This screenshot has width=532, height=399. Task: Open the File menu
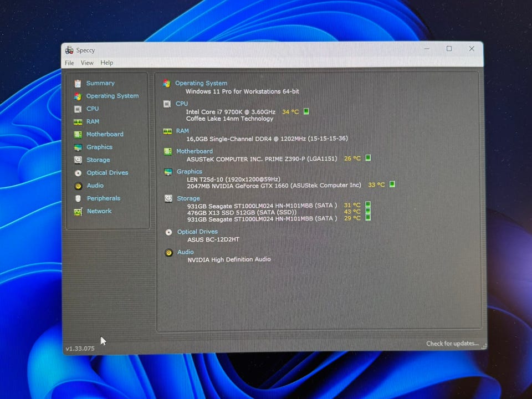(x=69, y=63)
